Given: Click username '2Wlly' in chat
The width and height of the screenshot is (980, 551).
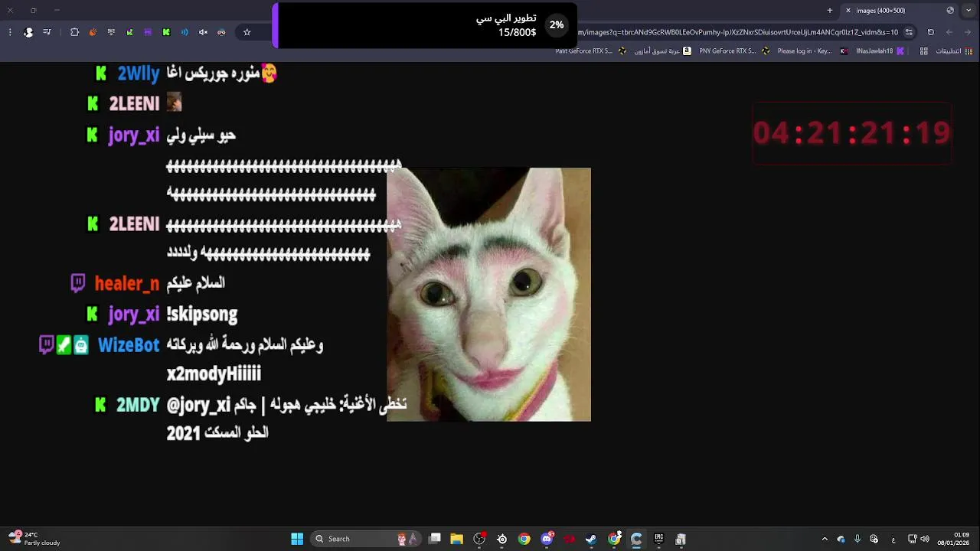Looking at the screenshot, I should tap(139, 73).
